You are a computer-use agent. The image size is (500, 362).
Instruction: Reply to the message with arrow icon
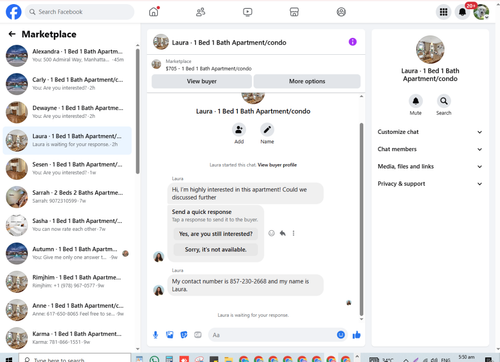(283, 233)
